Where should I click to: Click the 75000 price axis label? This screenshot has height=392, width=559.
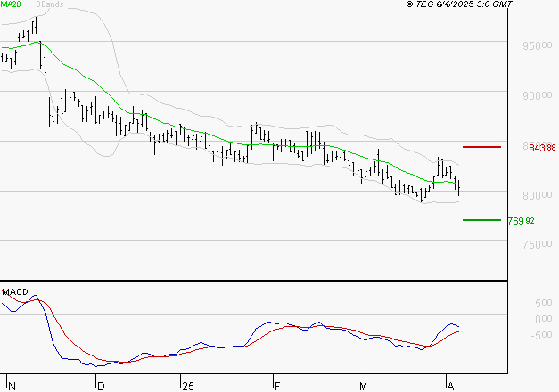[538, 244]
